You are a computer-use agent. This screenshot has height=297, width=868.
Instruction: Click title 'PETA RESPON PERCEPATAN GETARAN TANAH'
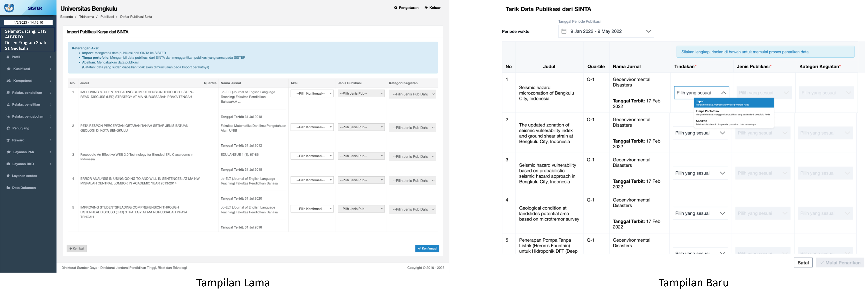134,128
